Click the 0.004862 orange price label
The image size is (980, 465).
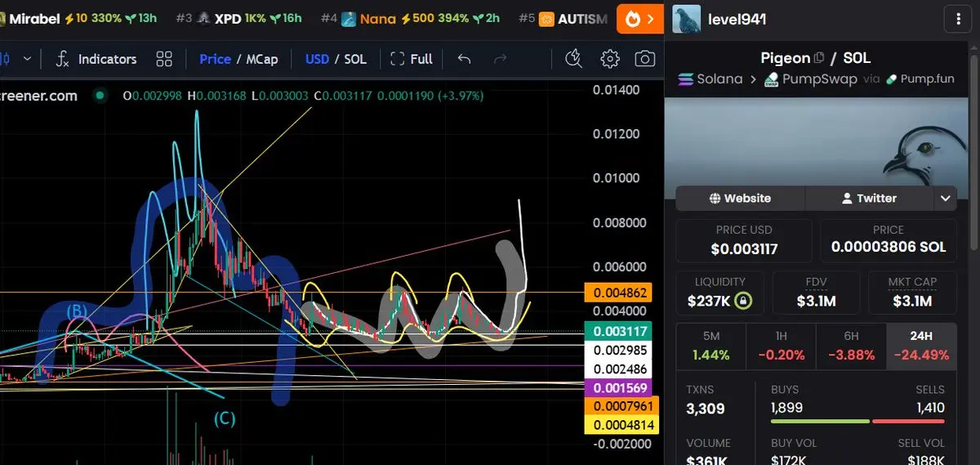tap(619, 293)
